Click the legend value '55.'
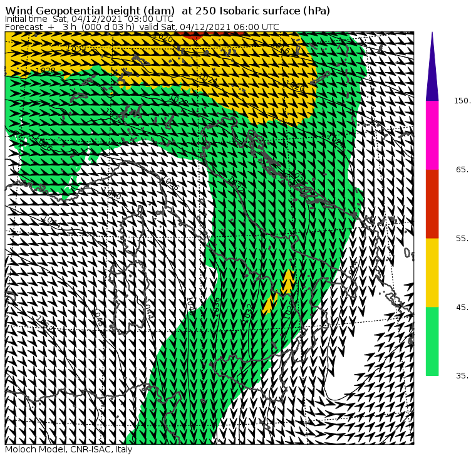This screenshot has width=476, height=458. coord(462,239)
